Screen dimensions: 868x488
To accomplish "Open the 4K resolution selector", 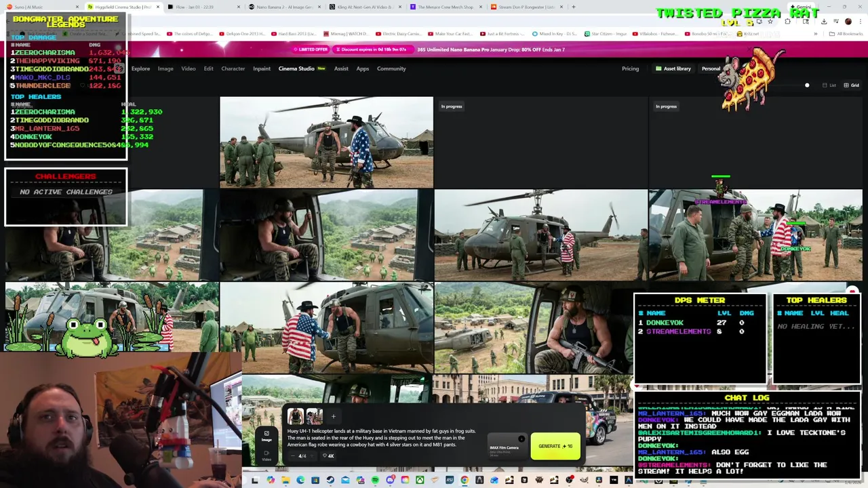I will (329, 456).
